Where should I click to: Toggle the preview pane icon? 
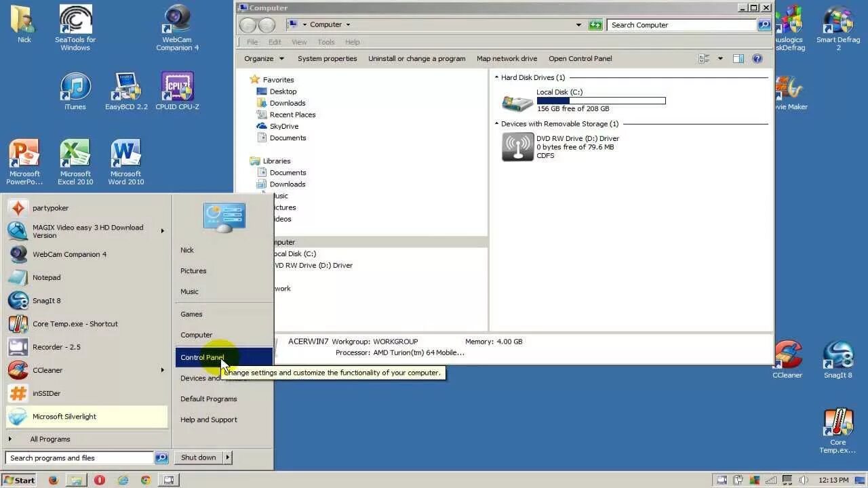point(738,59)
